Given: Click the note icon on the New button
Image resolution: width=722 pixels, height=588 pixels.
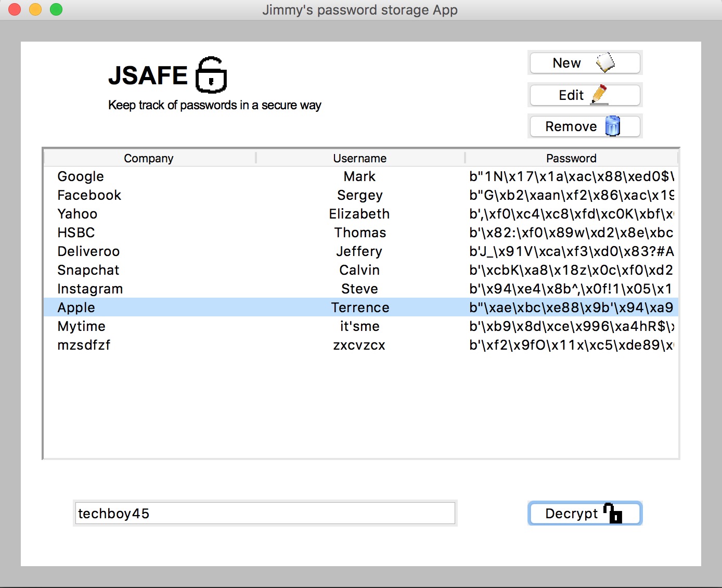Looking at the screenshot, I should coord(607,62).
